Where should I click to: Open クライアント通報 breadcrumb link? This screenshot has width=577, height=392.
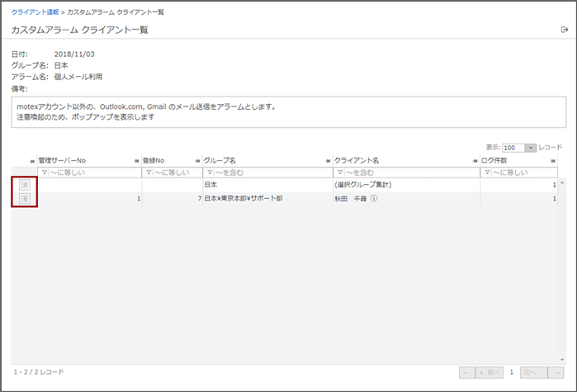tap(35, 13)
